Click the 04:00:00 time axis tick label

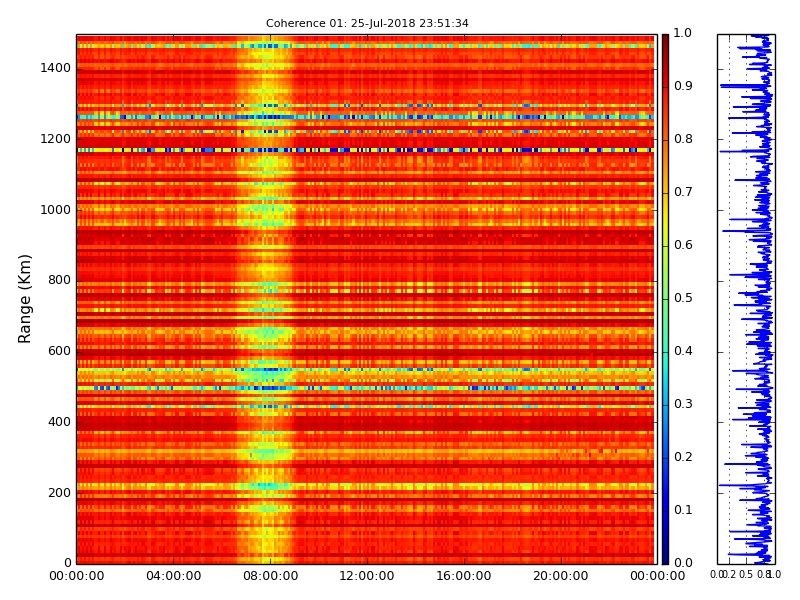click(x=173, y=576)
